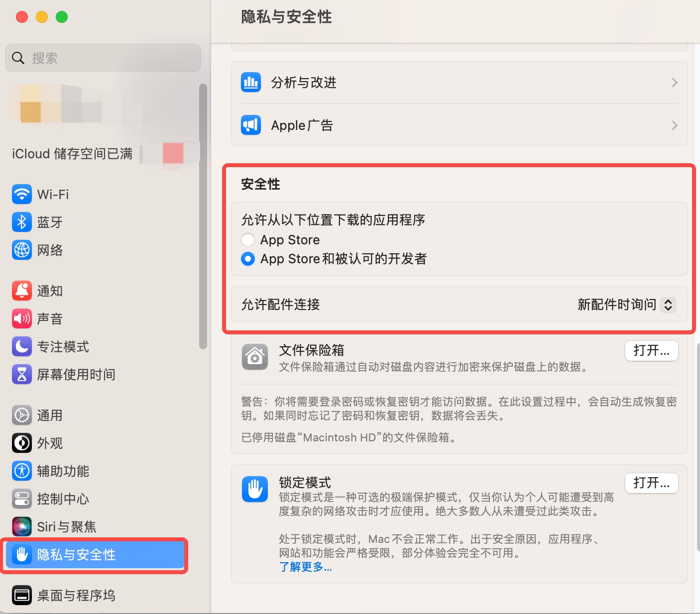700x614 pixels.
Task: Click the sidebar vertical scrollbar
Action: coord(203,216)
